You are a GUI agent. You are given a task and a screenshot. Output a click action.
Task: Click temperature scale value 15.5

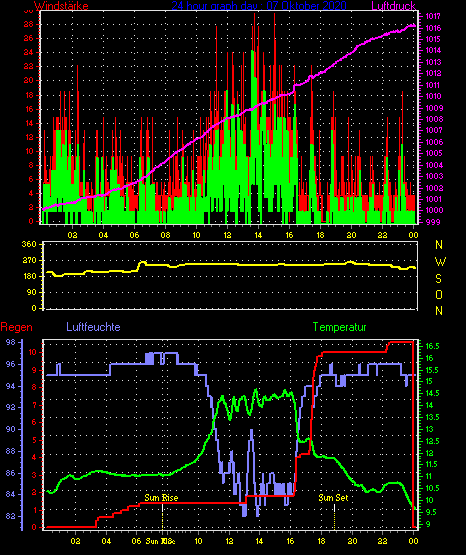click(x=432, y=370)
